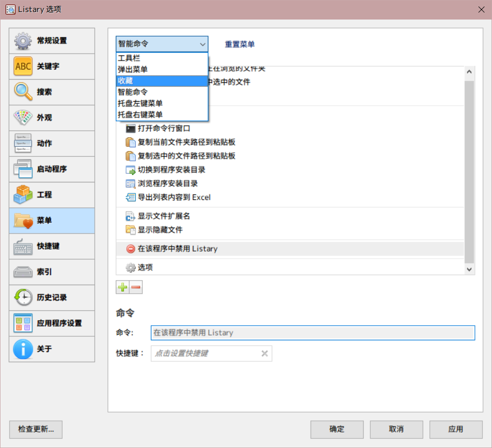Select the 导出列表内容到 Excel item

290,197
